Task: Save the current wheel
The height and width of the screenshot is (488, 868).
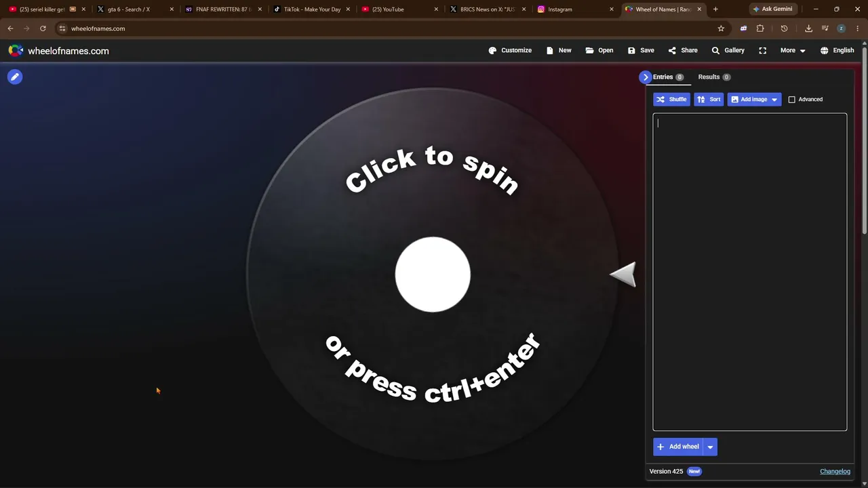Action: pyautogui.click(x=641, y=50)
